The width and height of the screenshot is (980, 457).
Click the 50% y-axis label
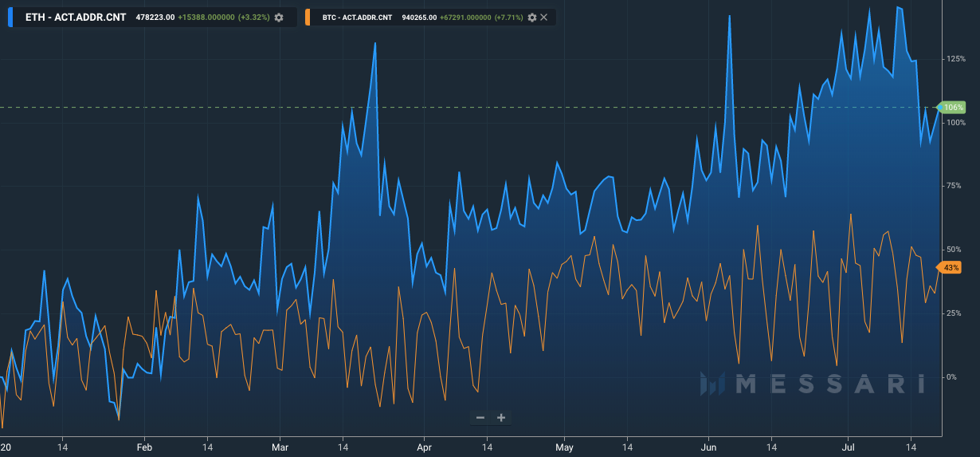click(955, 249)
